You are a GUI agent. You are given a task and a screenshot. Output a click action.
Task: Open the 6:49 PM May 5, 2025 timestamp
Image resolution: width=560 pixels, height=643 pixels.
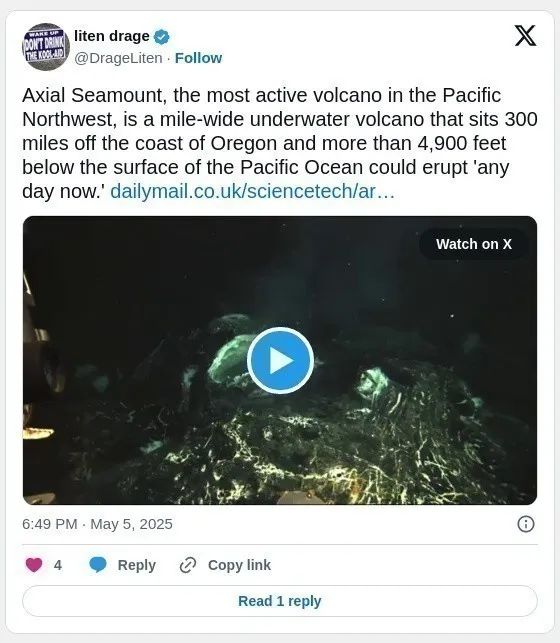97,524
